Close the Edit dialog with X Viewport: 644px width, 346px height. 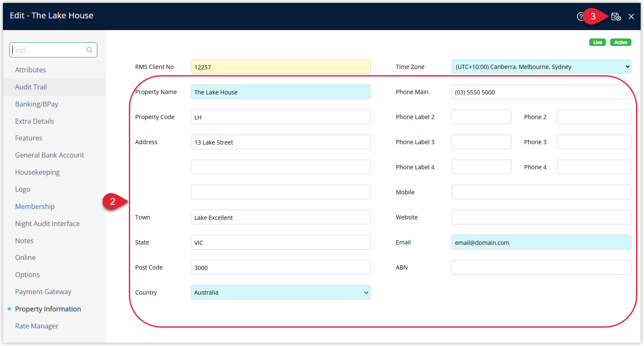631,17
